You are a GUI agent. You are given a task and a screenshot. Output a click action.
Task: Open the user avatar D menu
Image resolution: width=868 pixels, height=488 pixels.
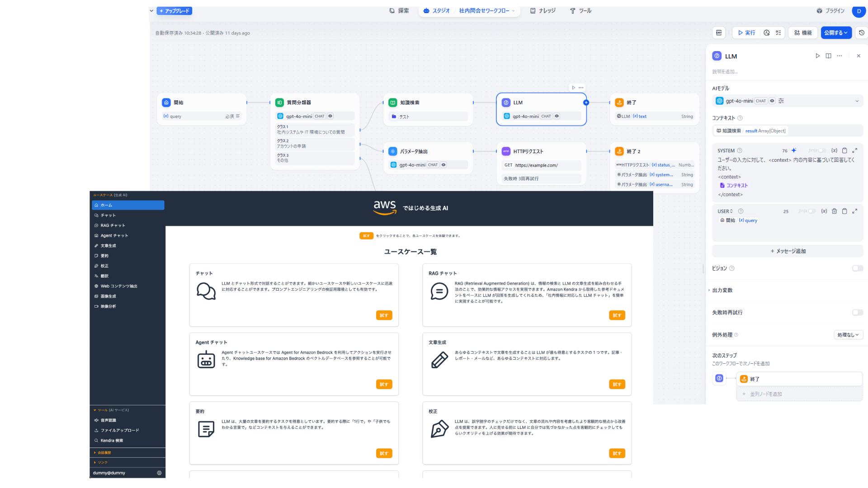point(859,11)
